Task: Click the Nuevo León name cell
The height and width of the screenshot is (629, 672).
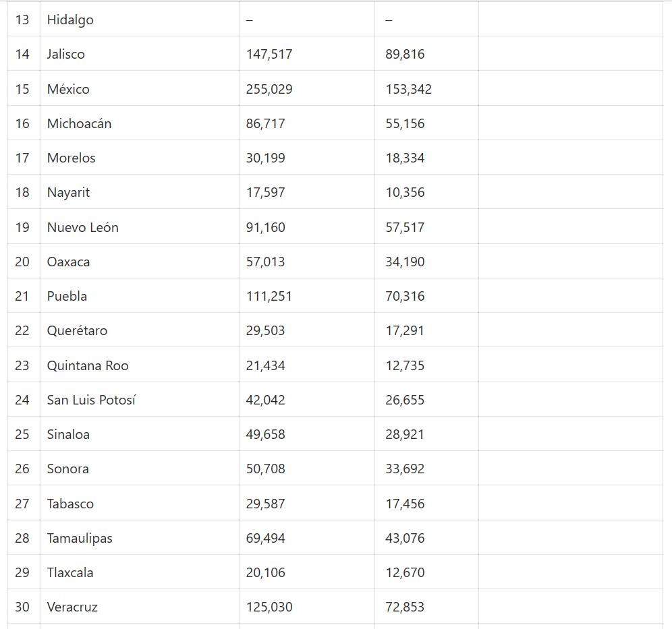Action: 82,227
